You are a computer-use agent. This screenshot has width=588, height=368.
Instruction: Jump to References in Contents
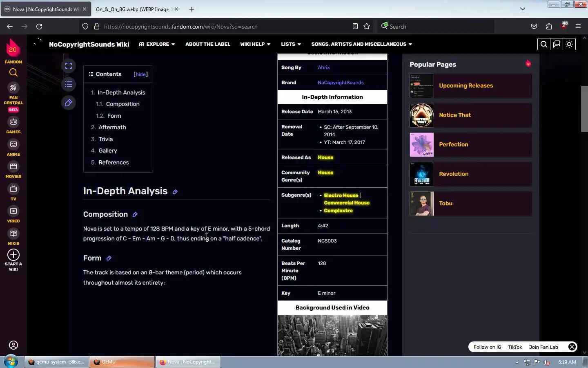coord(114,163)
